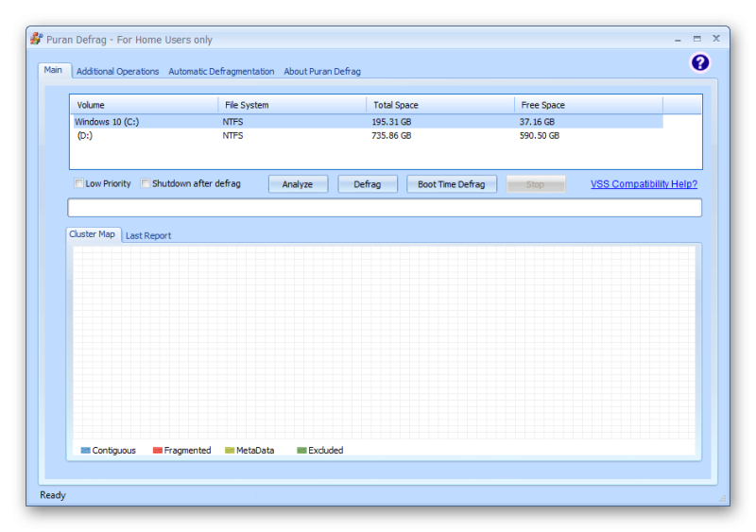
Task: Switch to the Main tab
Action: click(53, 70)
